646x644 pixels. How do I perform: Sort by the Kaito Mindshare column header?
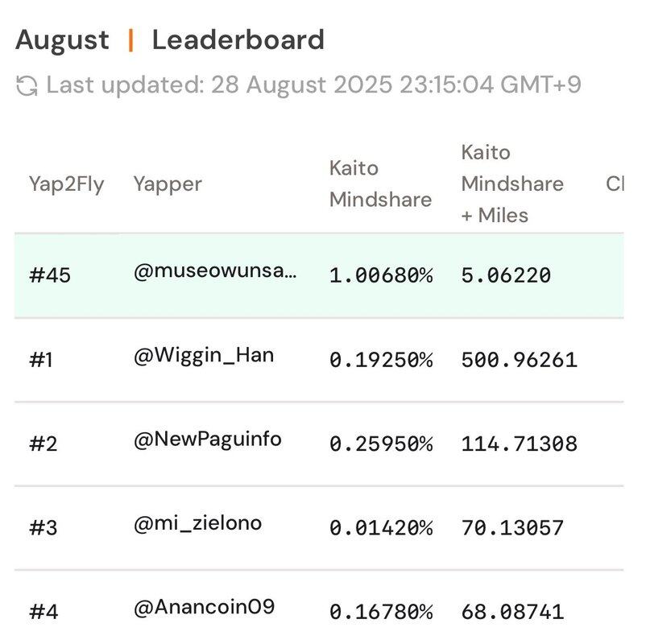381,184
